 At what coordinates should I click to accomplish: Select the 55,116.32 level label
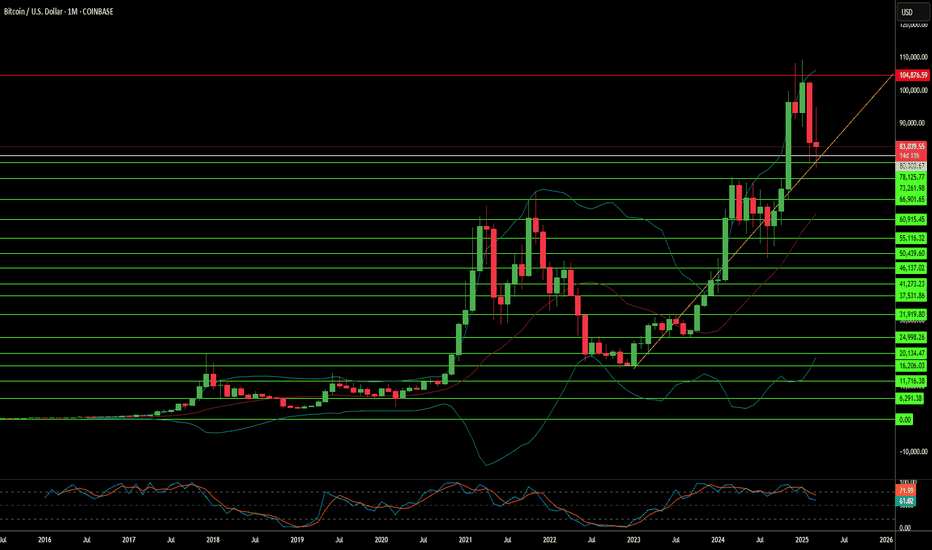(x=912, y=238)
